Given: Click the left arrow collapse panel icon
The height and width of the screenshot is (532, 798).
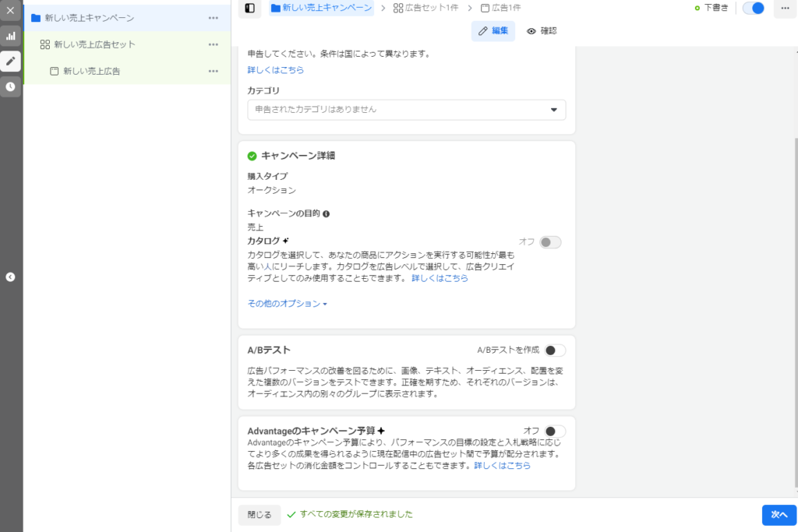Looking at the screenshot, I should point(10,277).
